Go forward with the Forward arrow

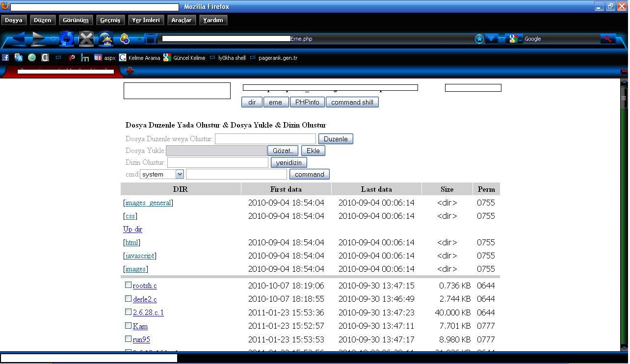tap(39, 39)
